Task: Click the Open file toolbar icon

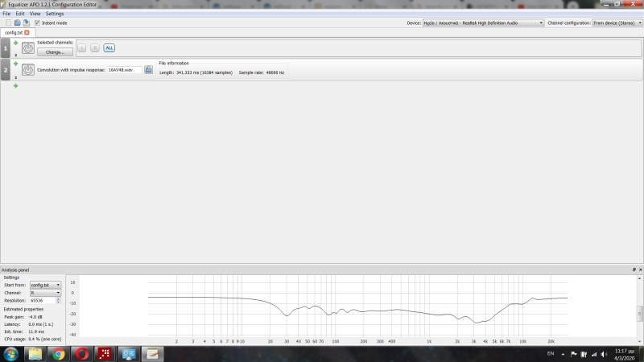Action: (17, 23)
